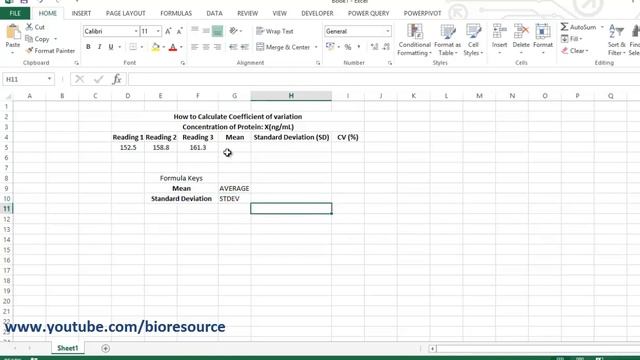This screenshot has width=640, height=360.
Task: Click Increase Indent icon
Action: 244,47
